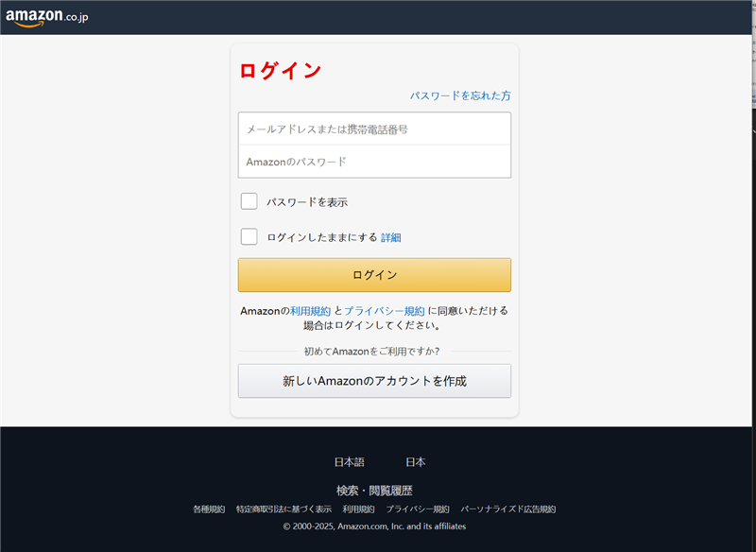Check the ログインしたままにする checkbox
The height and width of the screenshot is (552, 756).
click(249, 236)
